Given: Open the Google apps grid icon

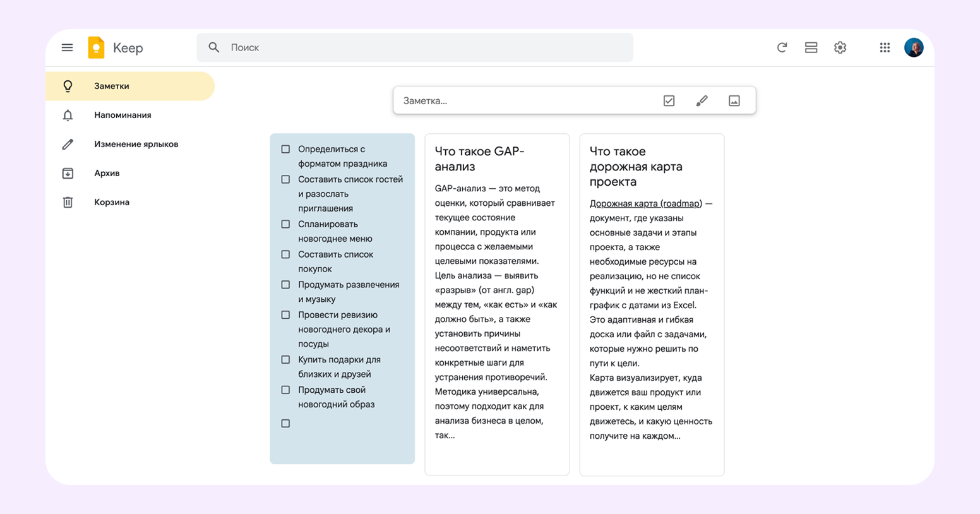Looking at the screenshot, I should [885, 47].
